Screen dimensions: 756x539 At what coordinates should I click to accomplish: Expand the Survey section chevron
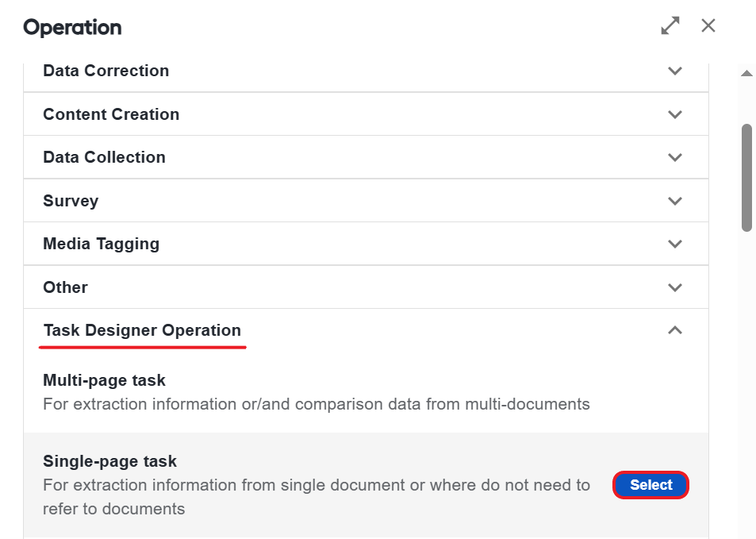pyautogui.click(x=675, y=201)
